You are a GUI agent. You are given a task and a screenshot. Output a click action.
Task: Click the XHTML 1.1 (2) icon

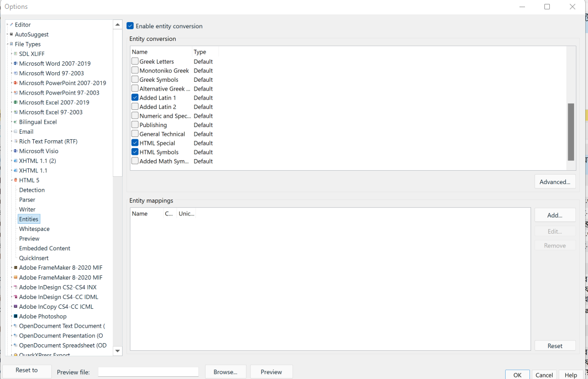coord(15,161)
